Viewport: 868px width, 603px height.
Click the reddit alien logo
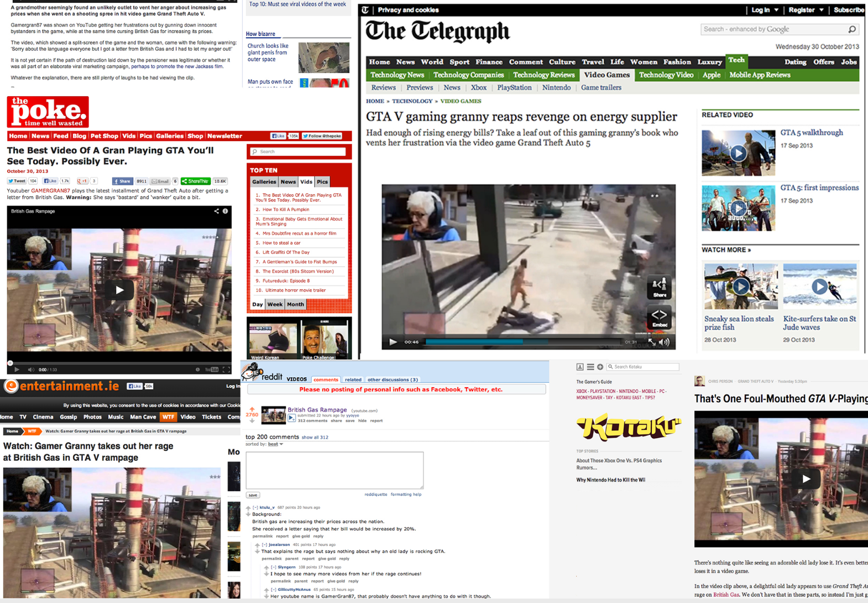(x=252, y=372)
